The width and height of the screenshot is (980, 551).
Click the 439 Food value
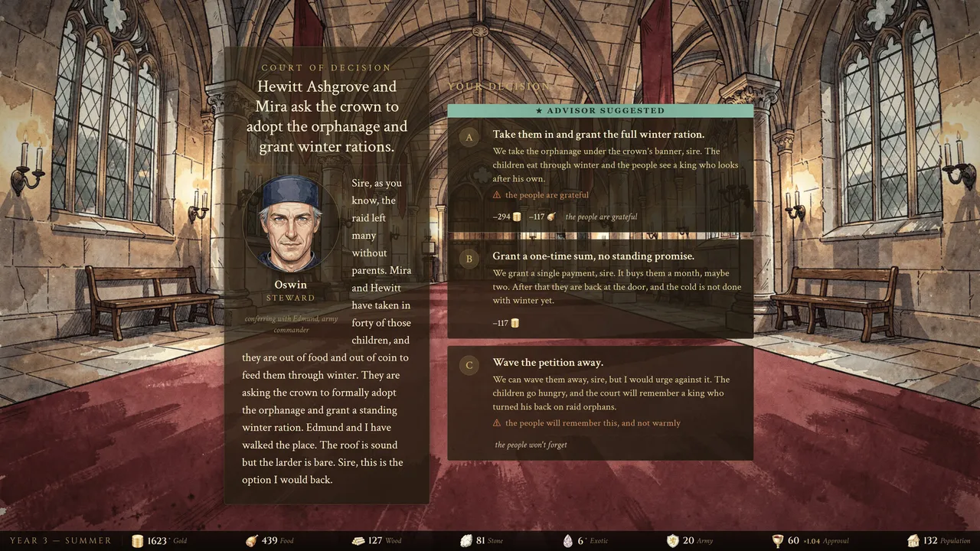coord(269,541)
